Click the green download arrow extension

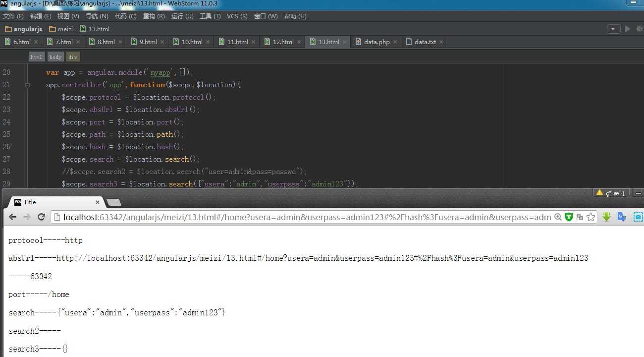[606, 217]
